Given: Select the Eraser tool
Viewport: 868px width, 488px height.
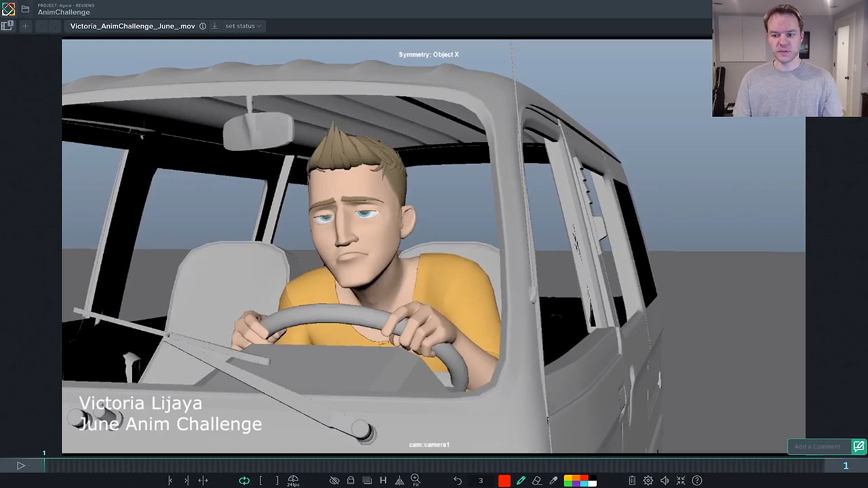Looking at the screenshot, I should pyautogui.click(x=537, y=480).
